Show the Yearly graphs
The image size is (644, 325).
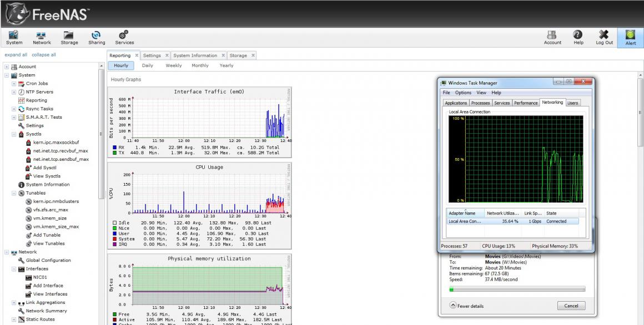click(227, 65)
